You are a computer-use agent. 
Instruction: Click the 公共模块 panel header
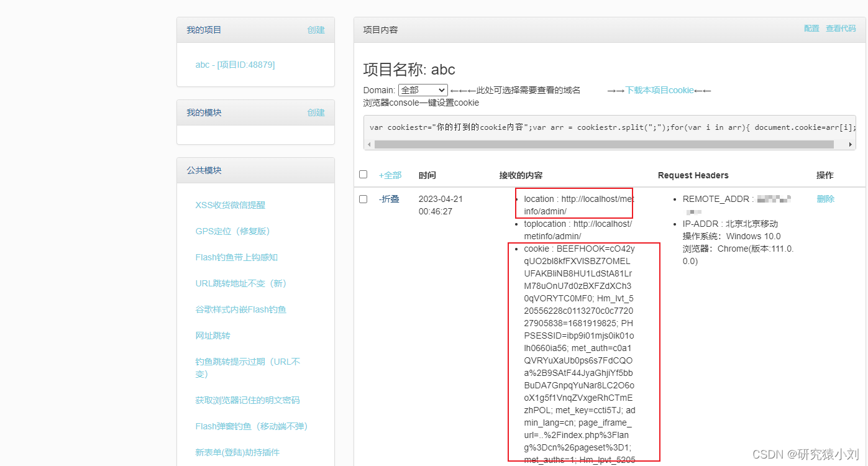(x=255, y=170)
